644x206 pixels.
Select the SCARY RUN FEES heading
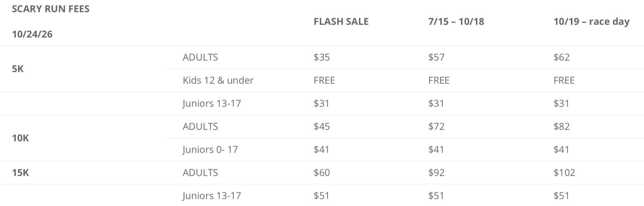[x=51, y=9]
